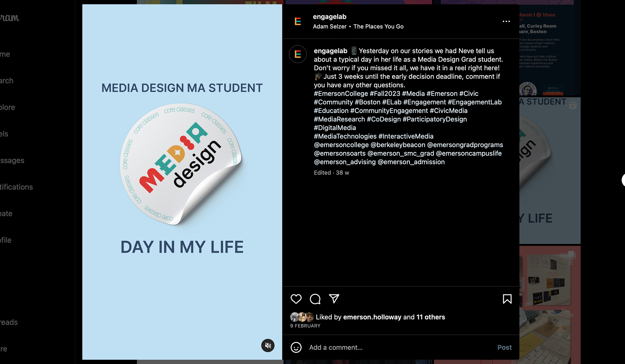Viewport: 625px width, 364px height.
Task: Click the Instagram logo in sidebar
Action: 9,18
